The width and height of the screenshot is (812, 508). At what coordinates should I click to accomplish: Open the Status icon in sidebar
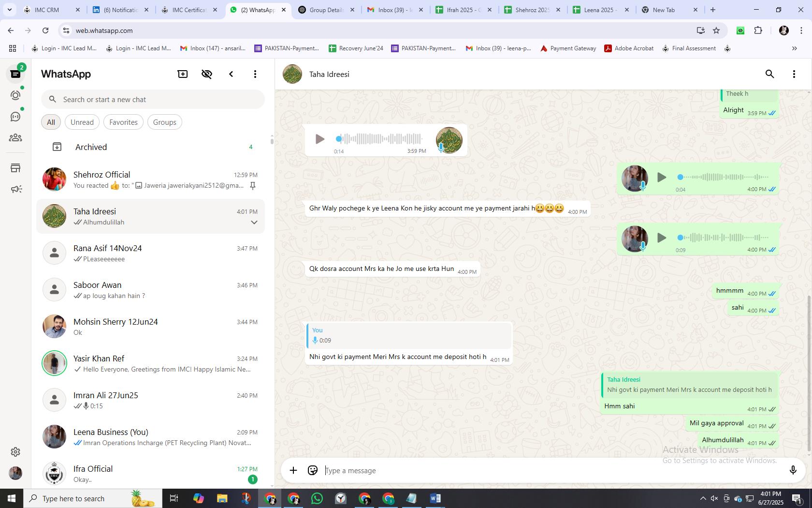click(x=15, y=95)
